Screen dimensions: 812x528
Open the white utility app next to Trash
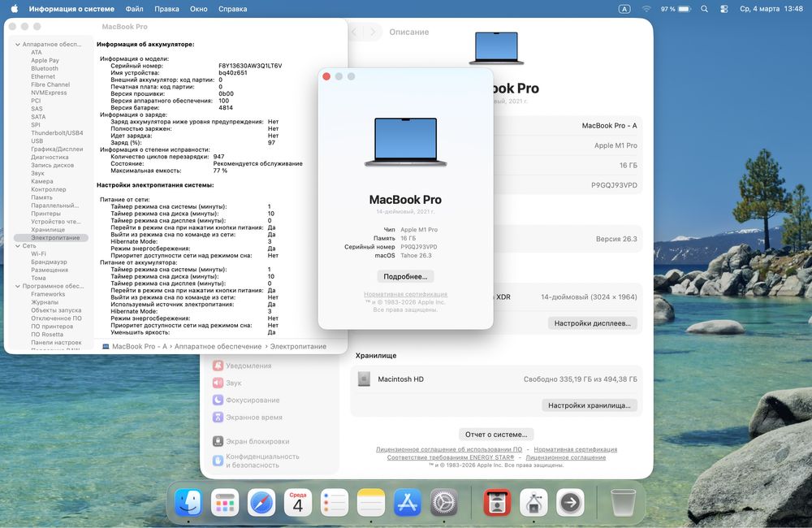(534, 502)
